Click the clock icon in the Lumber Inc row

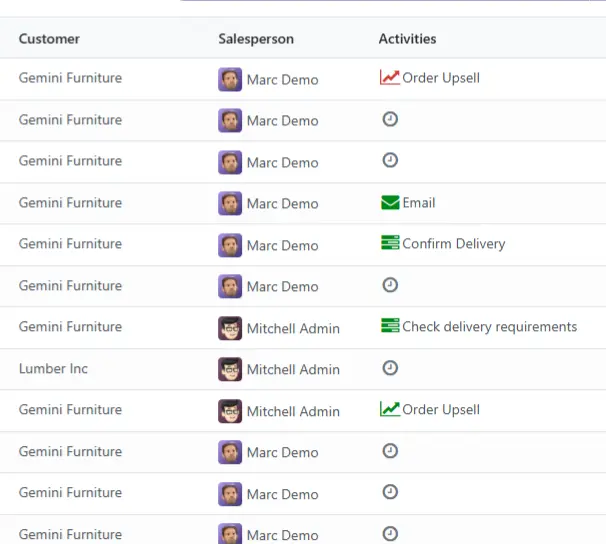[390, 368]
